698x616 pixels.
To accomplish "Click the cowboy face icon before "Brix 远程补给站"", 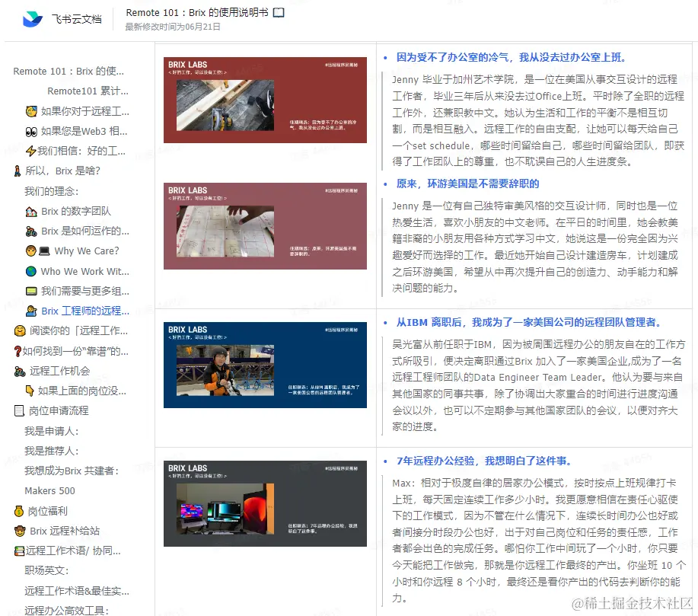I will [20, 531].
